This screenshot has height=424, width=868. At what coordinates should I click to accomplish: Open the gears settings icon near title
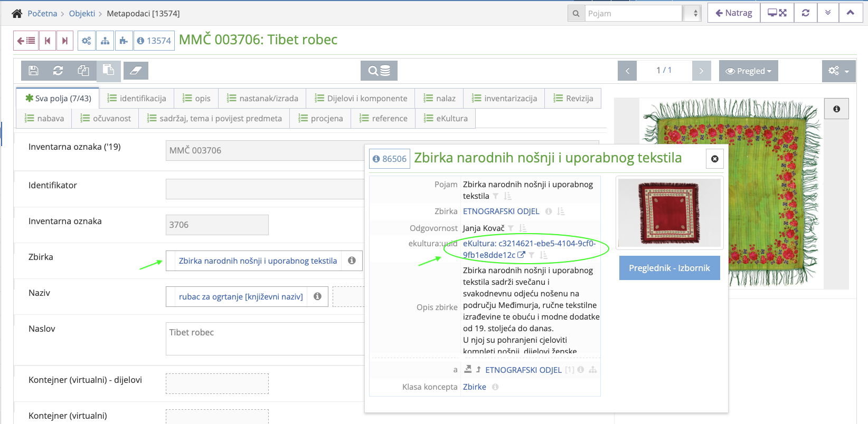[87, 41]
